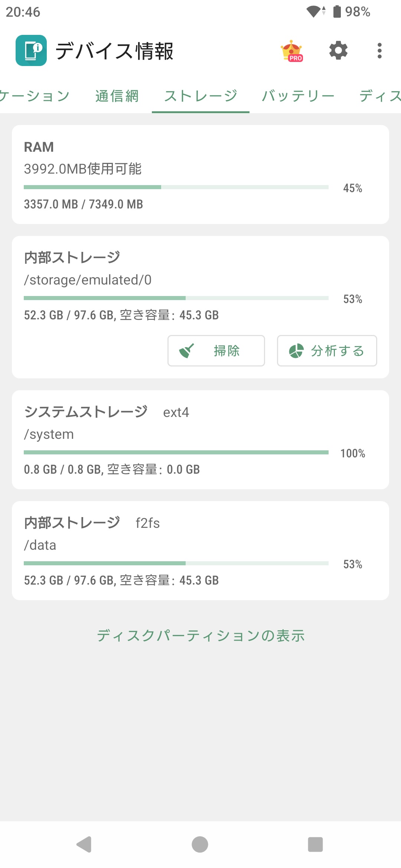Viewport: 401px width, 868px height.
Task: Tap the Device Info app logo
Action: click(x=31, y=50)
